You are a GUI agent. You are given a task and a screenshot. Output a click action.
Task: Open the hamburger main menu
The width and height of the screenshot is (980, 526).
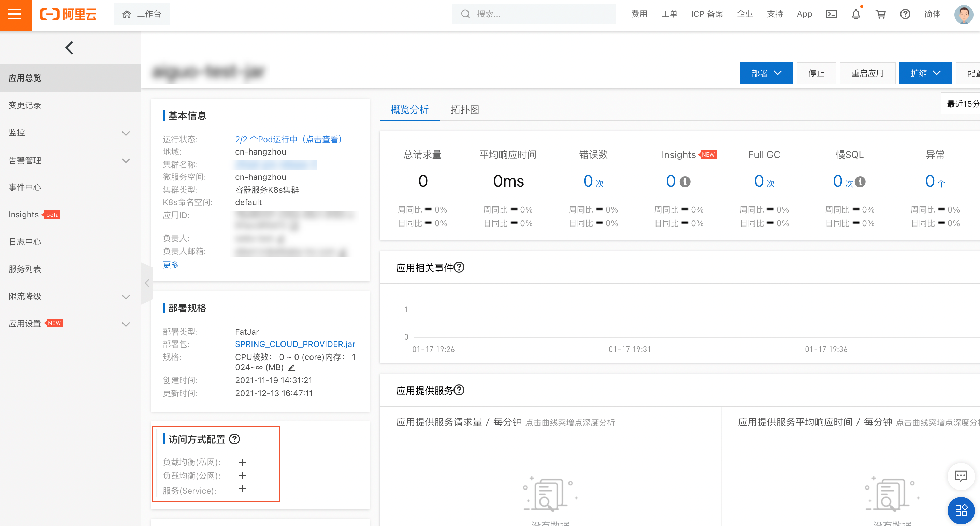pyautogui.click(x=15, y=14)
